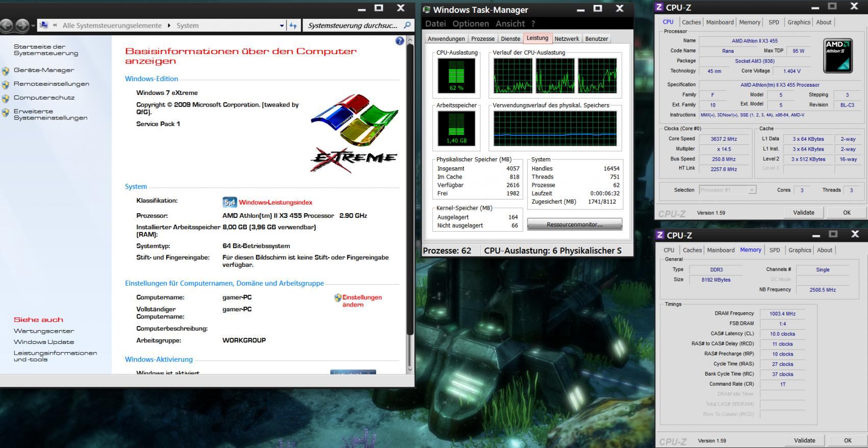Switch to the Netzwerk tab
This screenshot has width=868, height=448.
[x=567, y=39]
